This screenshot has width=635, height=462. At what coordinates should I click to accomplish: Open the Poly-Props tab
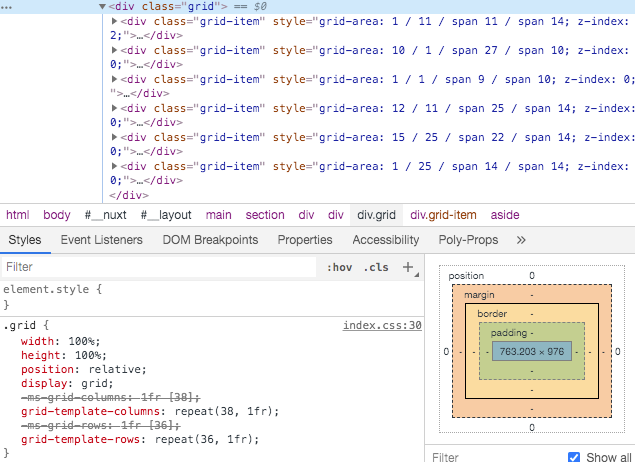(x=468, y=240)
